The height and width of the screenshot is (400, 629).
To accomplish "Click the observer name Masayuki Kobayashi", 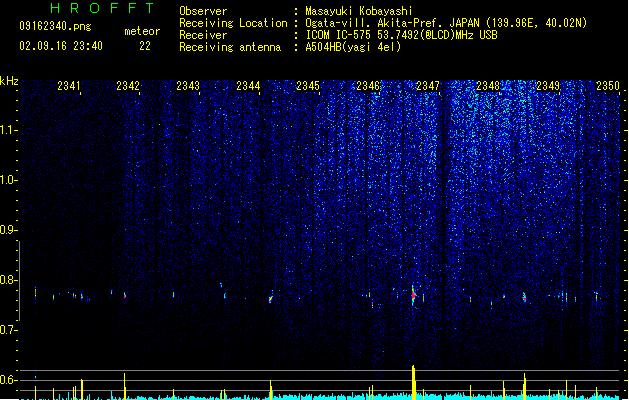I will [359, 11].
